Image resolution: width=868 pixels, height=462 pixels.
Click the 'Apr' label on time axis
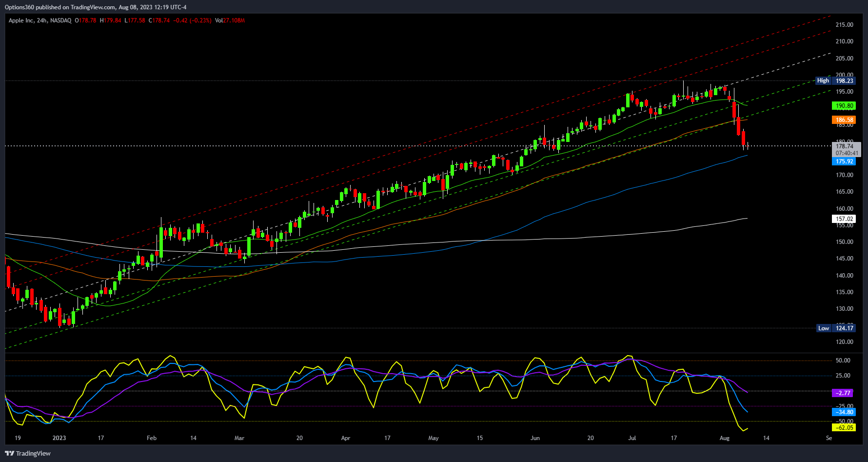(345, 438)
